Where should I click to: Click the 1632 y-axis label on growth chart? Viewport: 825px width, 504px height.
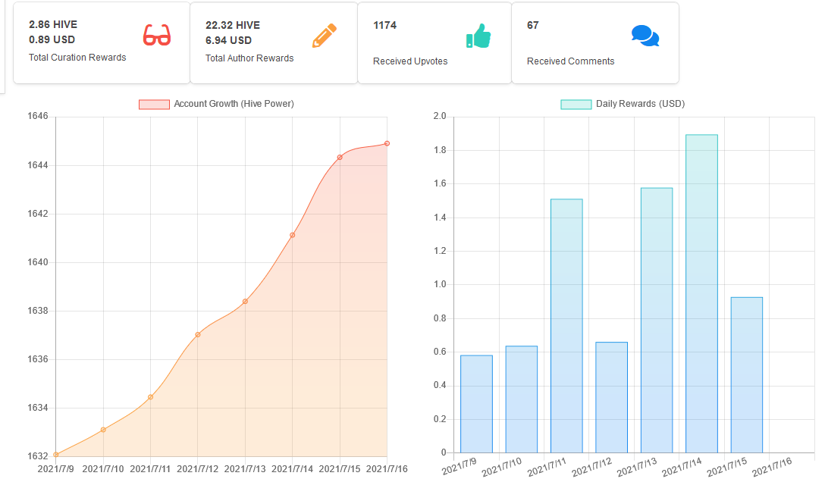tap(38, 456)
